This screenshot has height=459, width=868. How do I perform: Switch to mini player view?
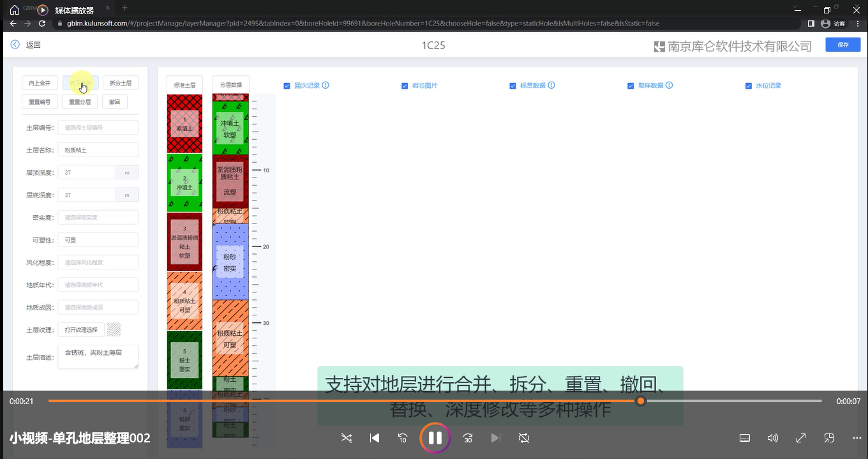coord(829,438)
